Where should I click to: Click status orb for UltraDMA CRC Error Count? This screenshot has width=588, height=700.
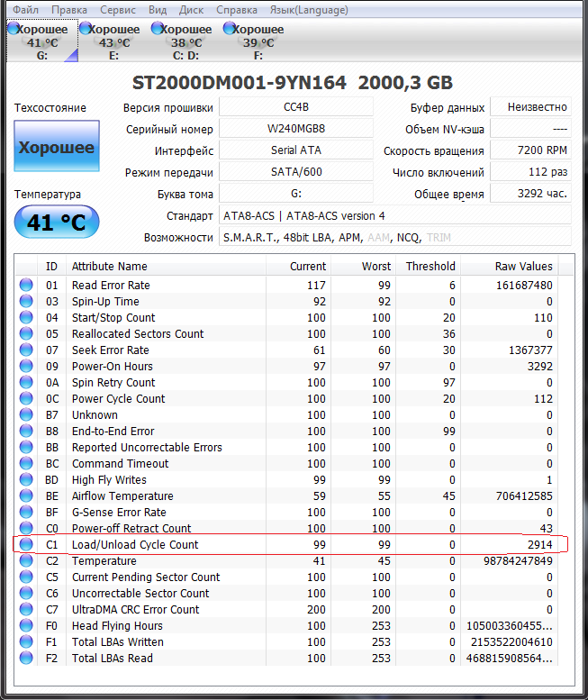[x=26, y=609]
